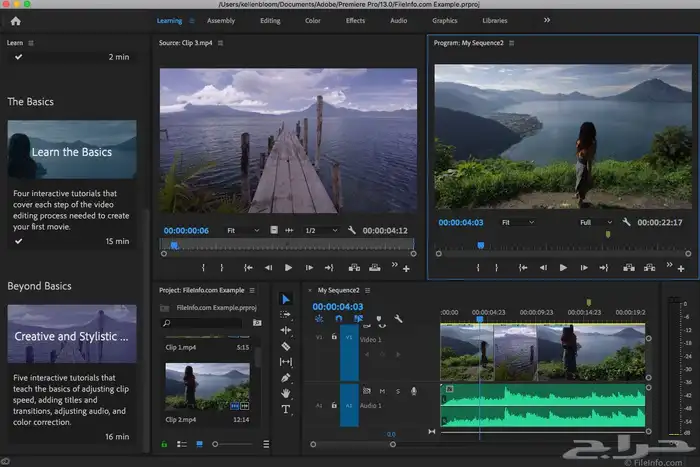The height and width of the screenshot is (467, 700).
Task: Open Button Editor plus in Program monitor
Action: pos(681,269)
